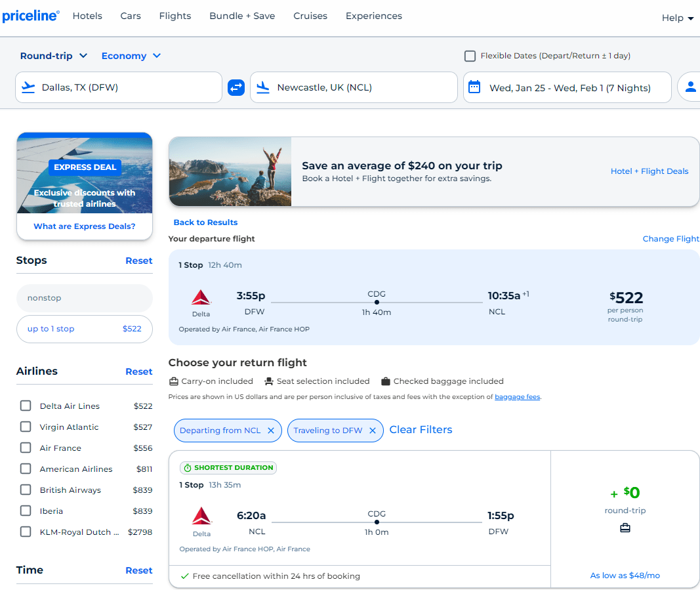Select the British Airways checkbox

tap(25, 490)
